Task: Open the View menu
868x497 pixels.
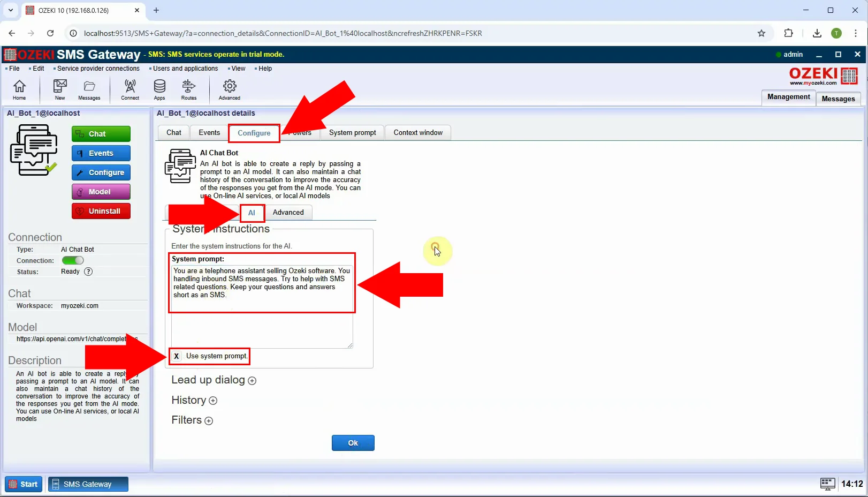Action: (238, 69)
